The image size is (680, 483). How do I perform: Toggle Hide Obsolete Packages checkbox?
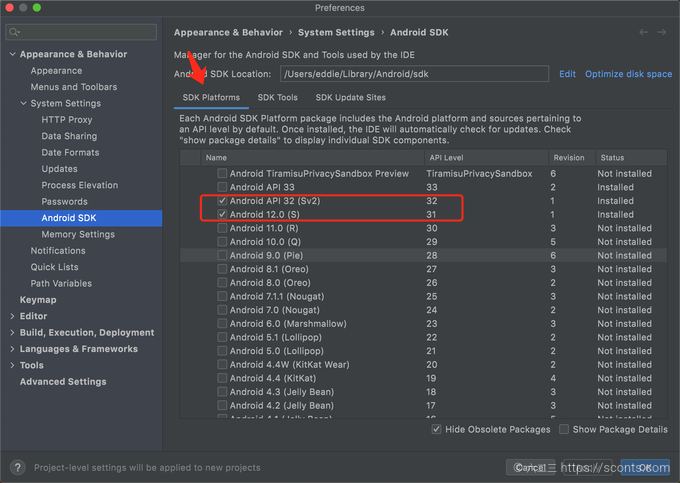point(436,429)
